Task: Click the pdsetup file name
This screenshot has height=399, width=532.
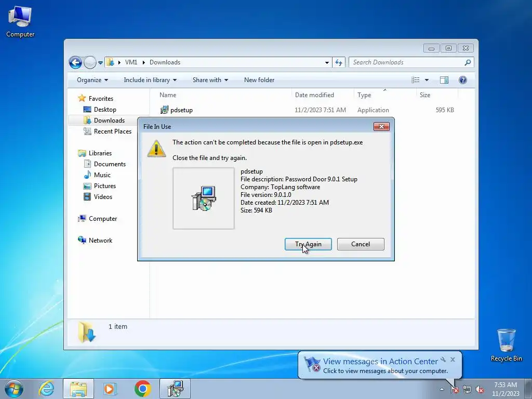Action: coord(181,110)
